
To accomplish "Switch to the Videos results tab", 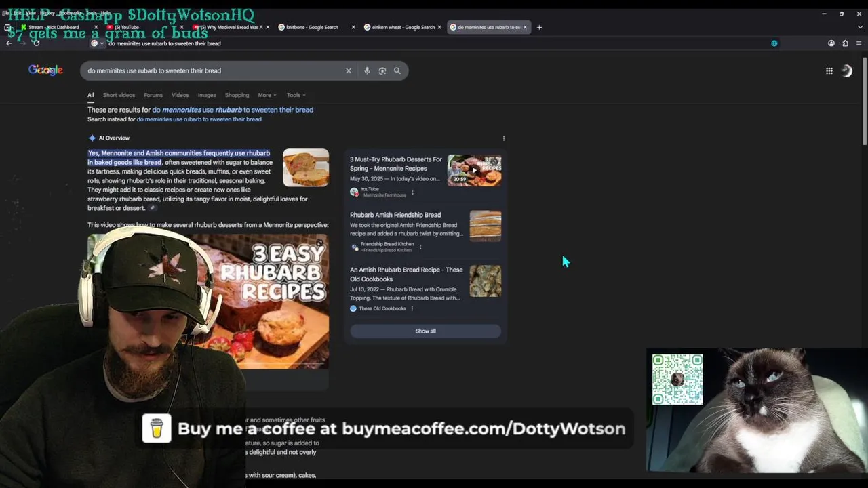I will pyautogui.click(x=180, y=95).
